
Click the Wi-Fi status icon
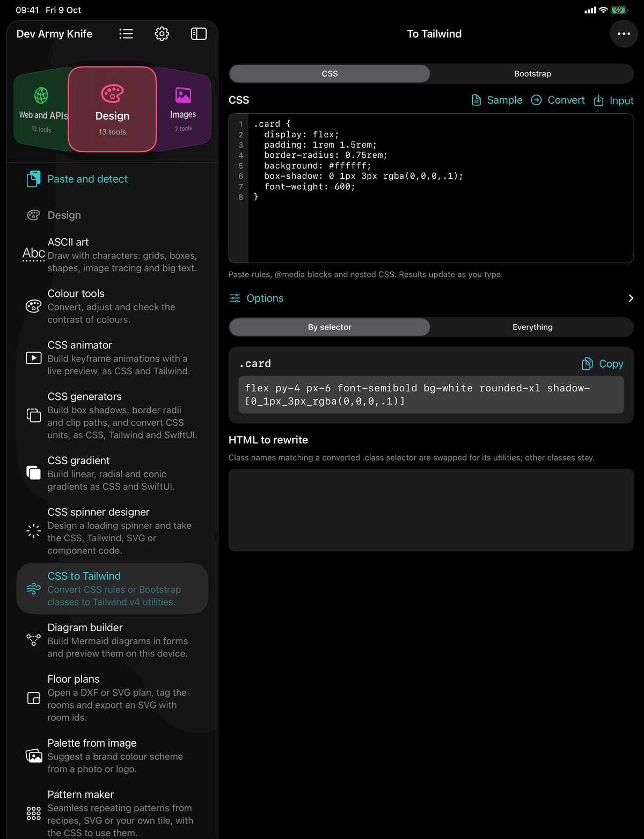(x=603, y=10)
